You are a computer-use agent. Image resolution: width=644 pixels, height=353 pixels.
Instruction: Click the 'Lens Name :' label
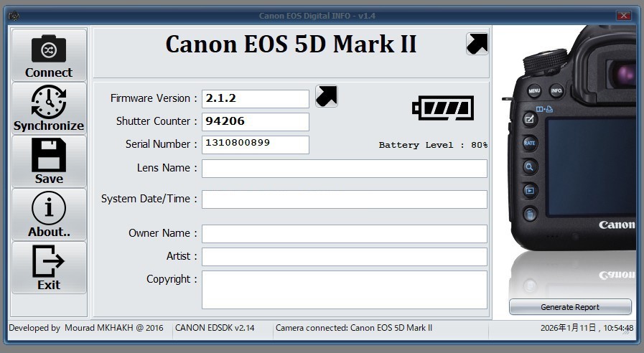167,169
